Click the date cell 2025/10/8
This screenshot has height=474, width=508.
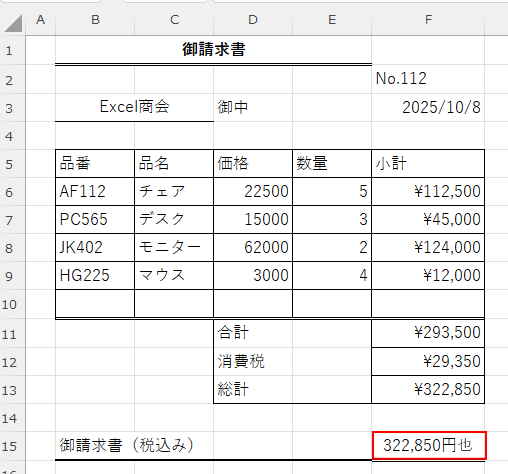428,107
